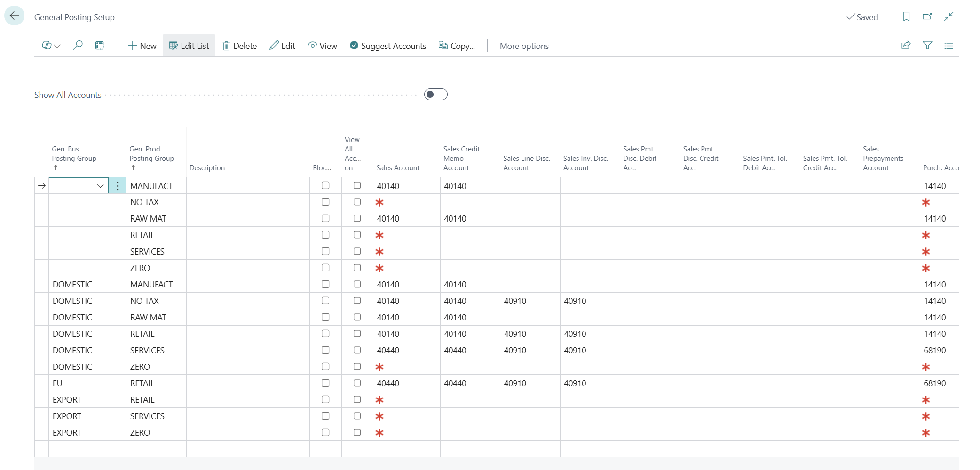Screen dimensions: 980x470
Task: Check Blocked for DOMESTIC RETAIL row
Action: click(325, 334)
